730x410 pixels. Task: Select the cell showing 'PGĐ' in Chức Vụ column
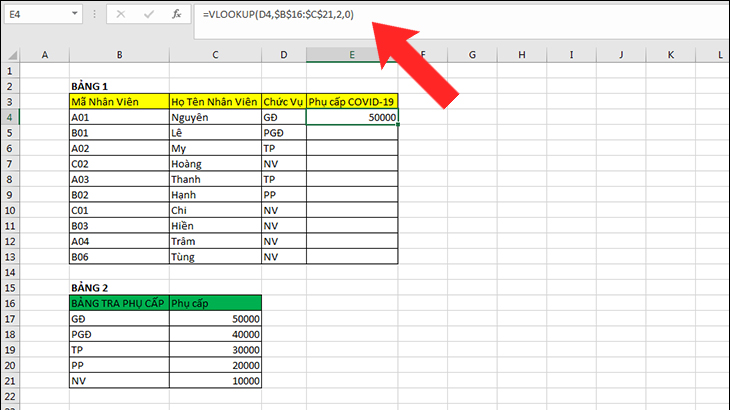pyautogui.click(x=283, y=133)
